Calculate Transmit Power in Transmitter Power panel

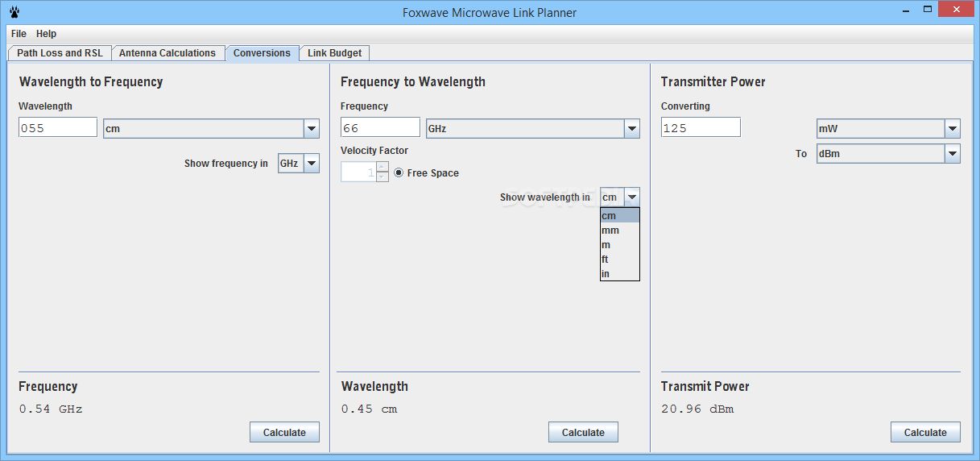point(925,432)
